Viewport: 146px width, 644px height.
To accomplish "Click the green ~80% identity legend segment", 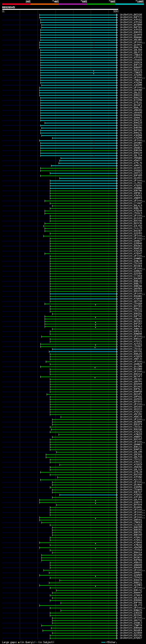I will tap(101, 4).
